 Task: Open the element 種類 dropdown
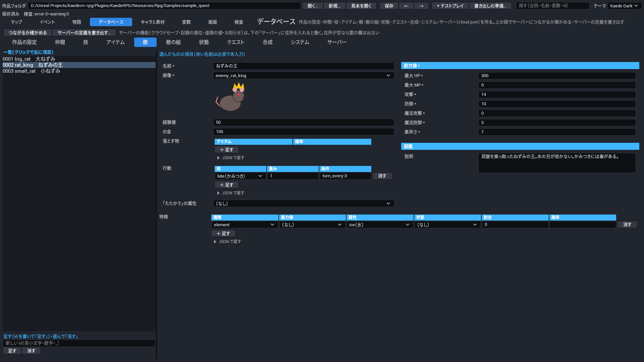click(245, 225)
